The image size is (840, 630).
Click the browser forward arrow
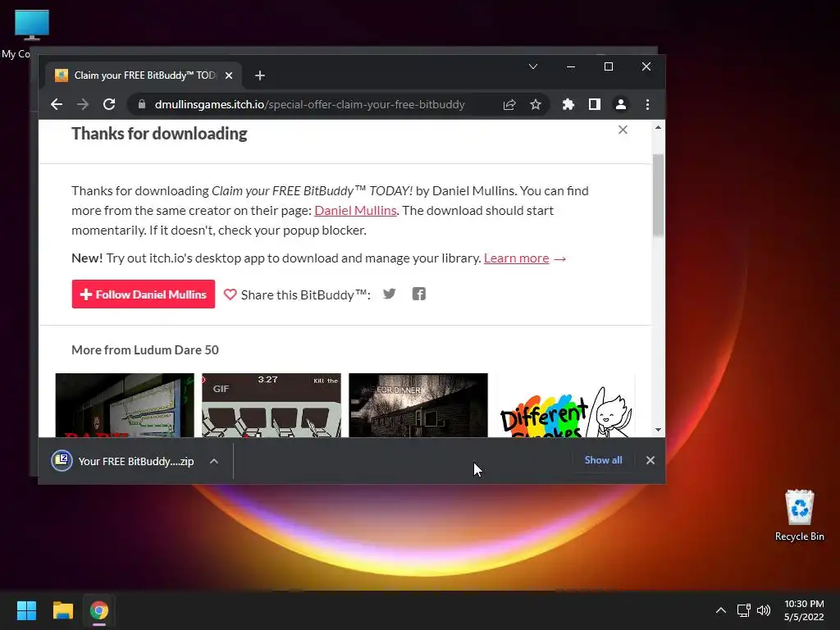[83, 104]
